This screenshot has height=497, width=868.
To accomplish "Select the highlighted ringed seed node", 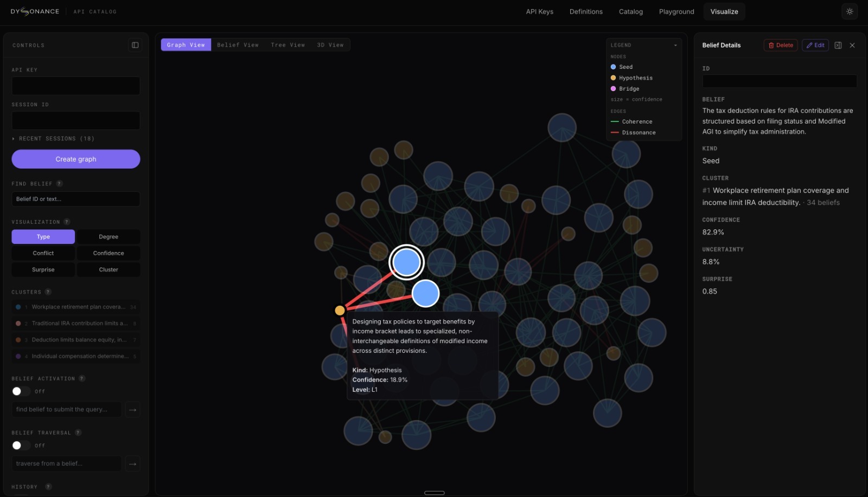I will click(x=406, y=262).
